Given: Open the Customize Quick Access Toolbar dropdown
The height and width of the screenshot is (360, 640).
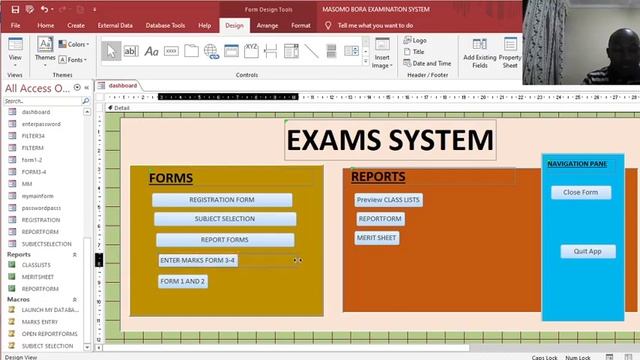Looking at the screenshot, I should point(95,9).
